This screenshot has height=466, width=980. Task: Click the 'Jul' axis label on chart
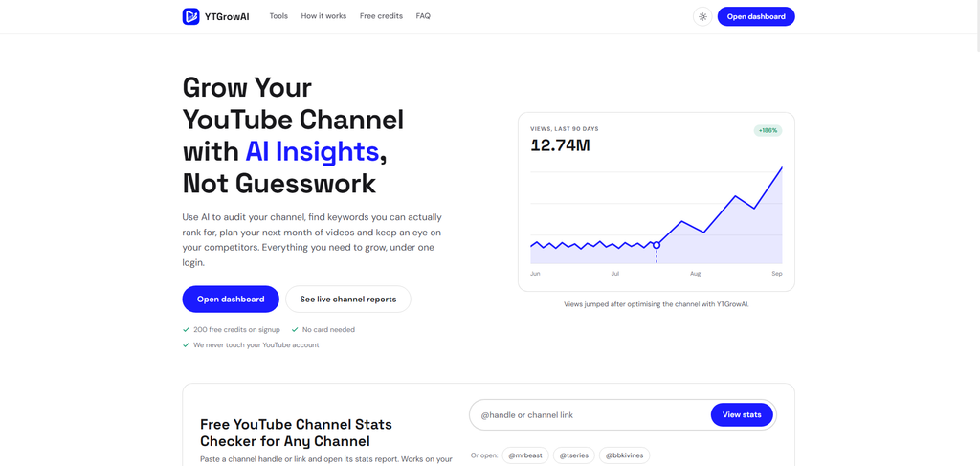[x=615, y=274]
